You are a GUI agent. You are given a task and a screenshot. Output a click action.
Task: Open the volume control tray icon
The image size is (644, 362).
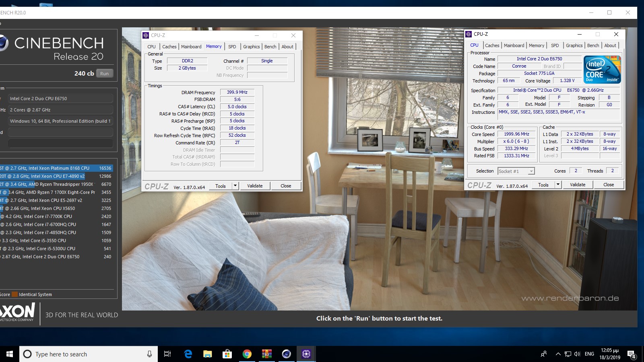tap(577, 354)
